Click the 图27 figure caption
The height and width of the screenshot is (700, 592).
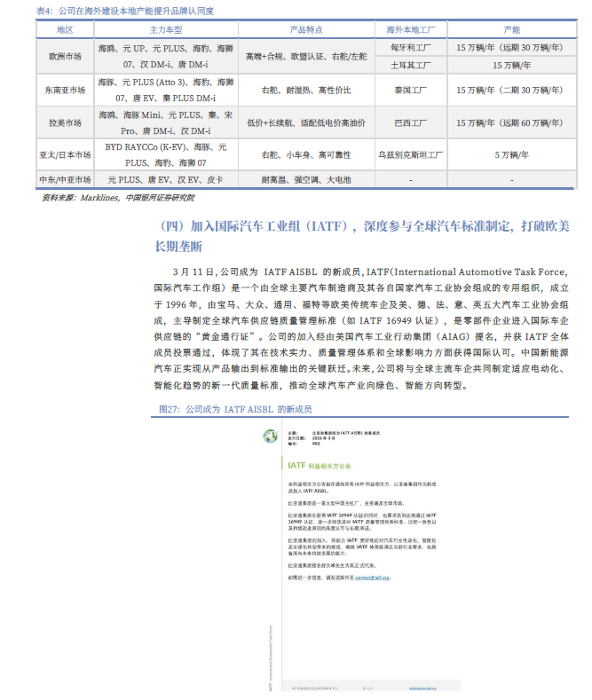pyautogui.click(x=236, y=409)
